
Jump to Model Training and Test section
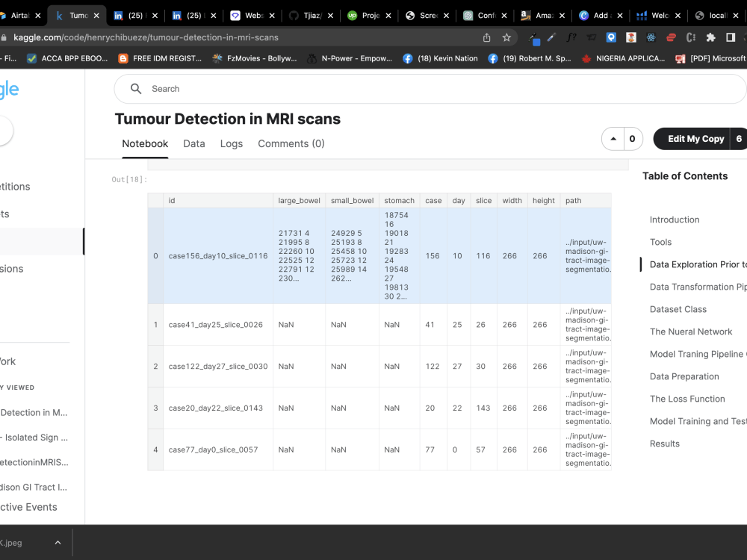pyautogui.click(x=698, y=421)
